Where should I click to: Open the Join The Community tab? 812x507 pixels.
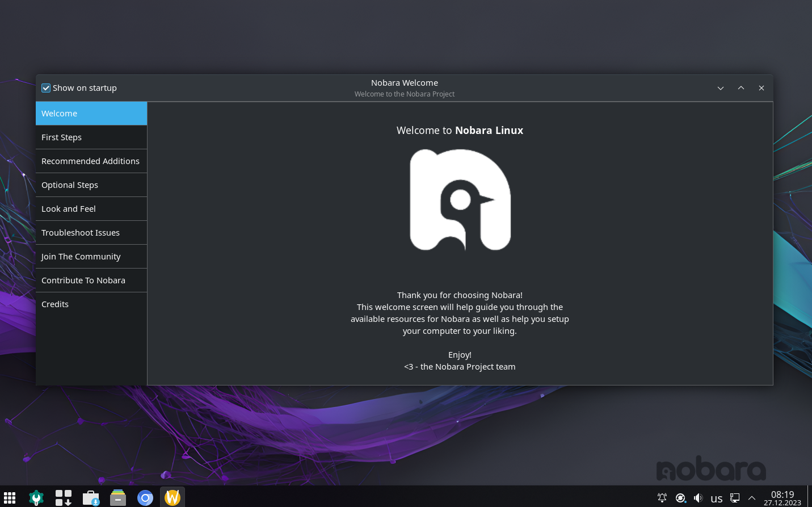click(91, 257)
